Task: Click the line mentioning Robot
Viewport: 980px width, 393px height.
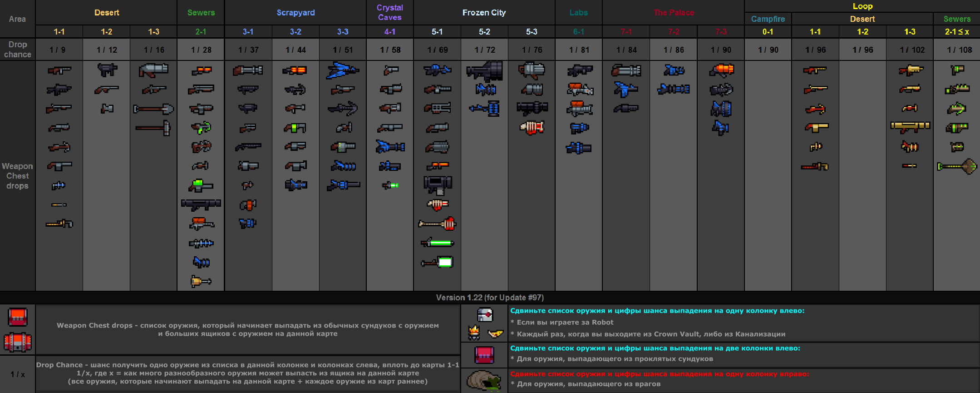Action: tap(562, 322)
